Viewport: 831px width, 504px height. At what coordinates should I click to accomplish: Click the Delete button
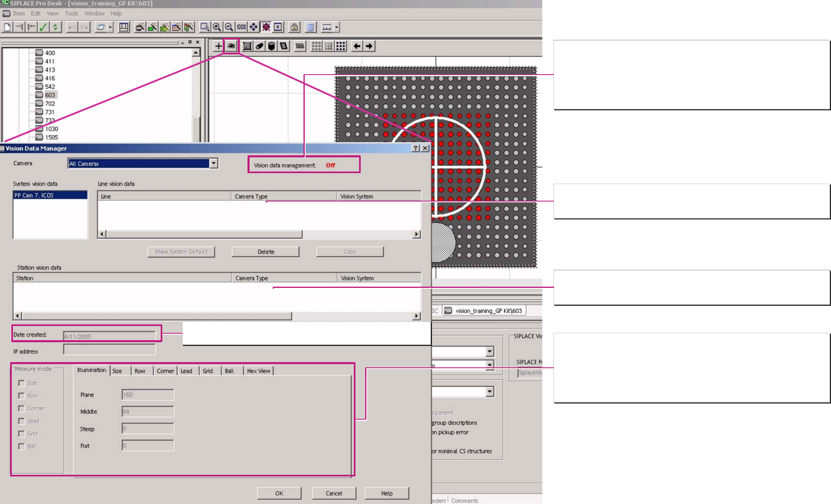point(265,252)
